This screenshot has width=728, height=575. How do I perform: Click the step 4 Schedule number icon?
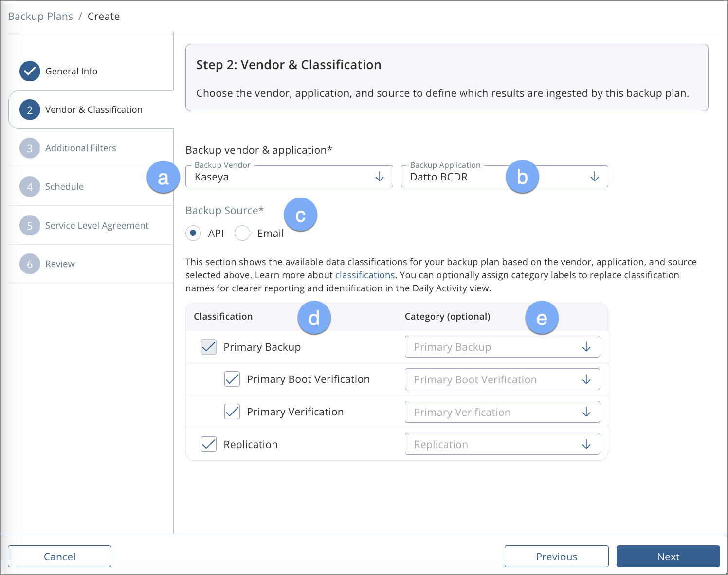30,187
